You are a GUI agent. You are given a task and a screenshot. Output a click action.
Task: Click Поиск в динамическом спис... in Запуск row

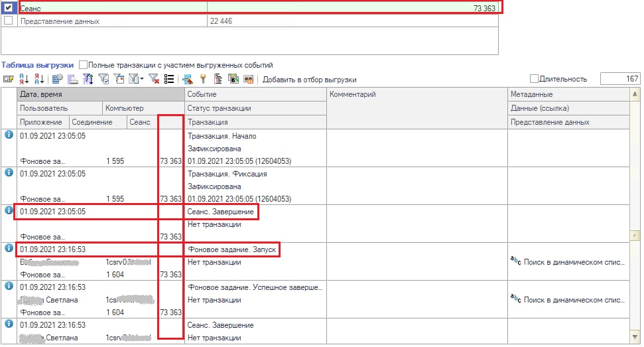click(x=574, y=262)
